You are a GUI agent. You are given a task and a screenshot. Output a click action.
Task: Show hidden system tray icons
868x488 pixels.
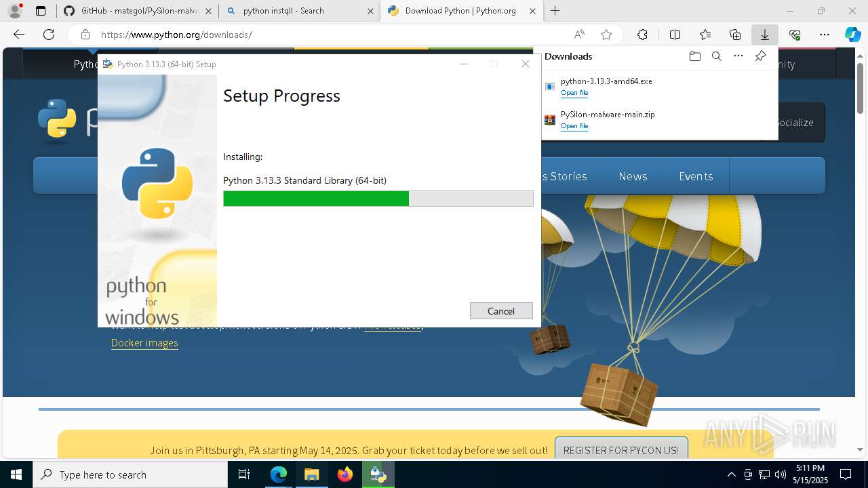point(731,474)
